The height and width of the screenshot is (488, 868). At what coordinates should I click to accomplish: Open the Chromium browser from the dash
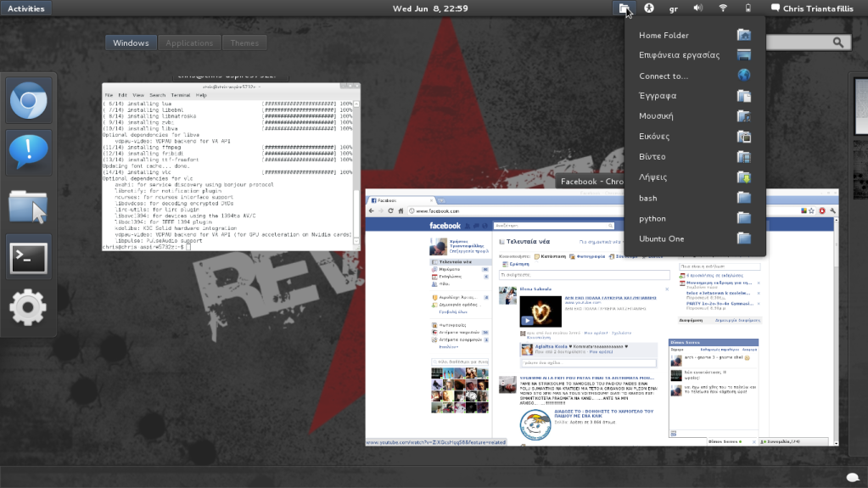(29, 101)
